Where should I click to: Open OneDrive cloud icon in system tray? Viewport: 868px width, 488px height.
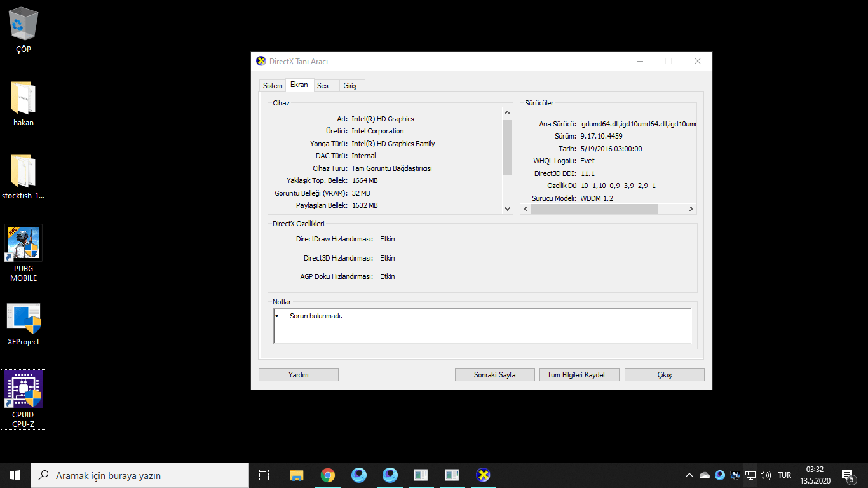pyautogui.click(x=705, y=475)
